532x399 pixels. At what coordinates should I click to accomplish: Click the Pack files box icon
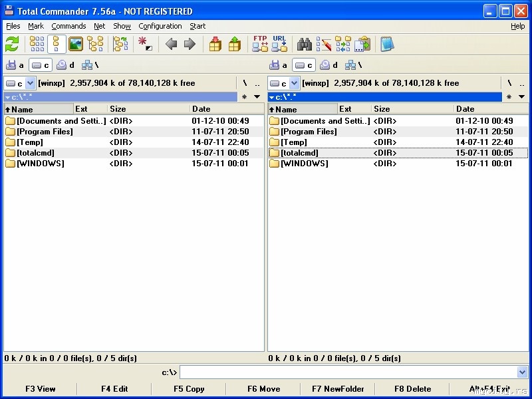pos(215,44)
